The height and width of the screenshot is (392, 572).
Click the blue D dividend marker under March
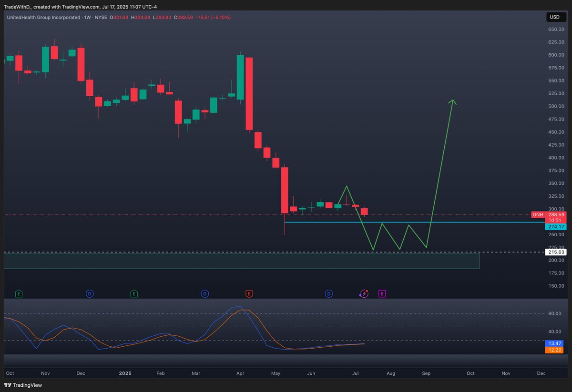click(x=204, y=294)
